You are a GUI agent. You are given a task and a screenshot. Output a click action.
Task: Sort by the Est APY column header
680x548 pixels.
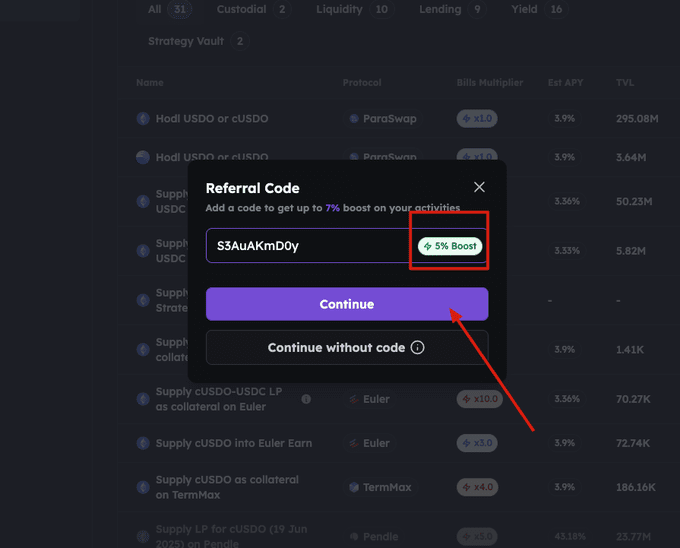(565, 82)
